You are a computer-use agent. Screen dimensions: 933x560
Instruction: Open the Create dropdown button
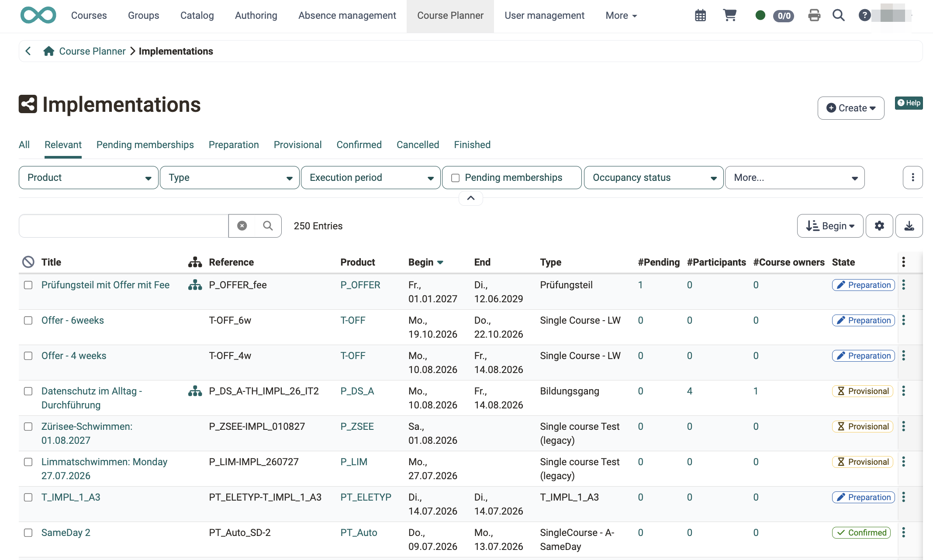coord(851,108)
